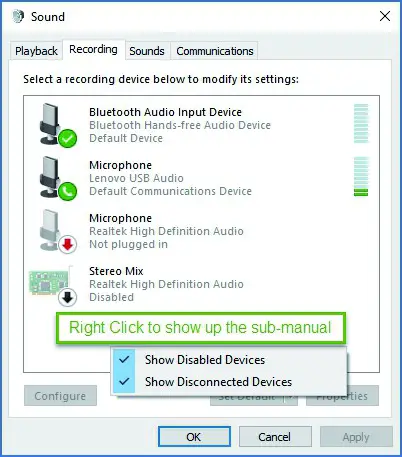The width and height of the screenshot is (402, 457).
Task: Open the Sounds tab
Action: click(x=147, y=51)
